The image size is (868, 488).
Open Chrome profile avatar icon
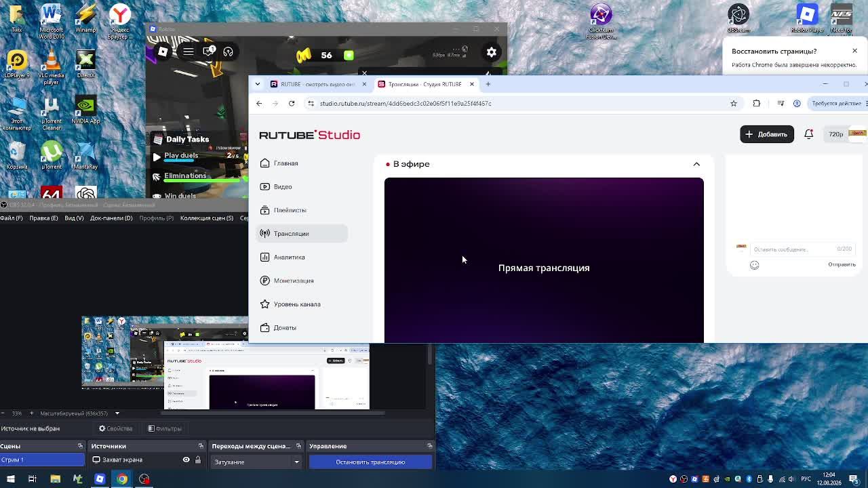pos(797,103)
